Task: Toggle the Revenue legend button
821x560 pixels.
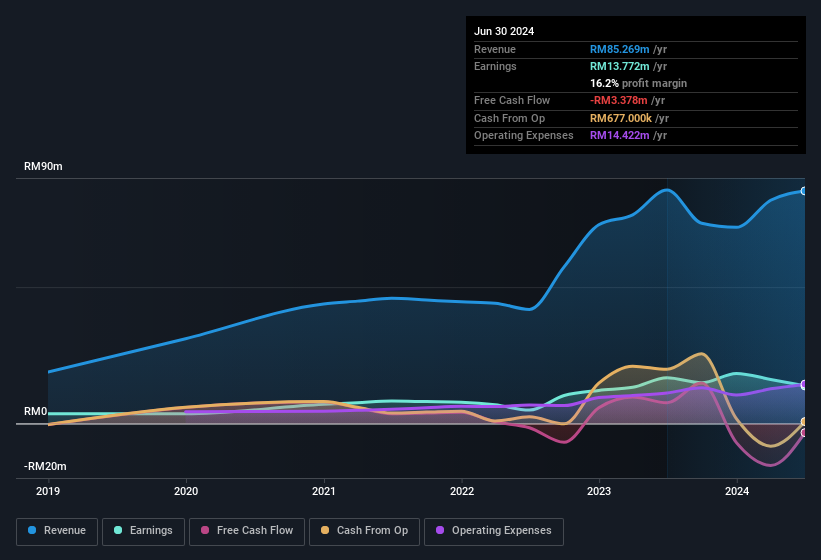Action: (57, 531)
